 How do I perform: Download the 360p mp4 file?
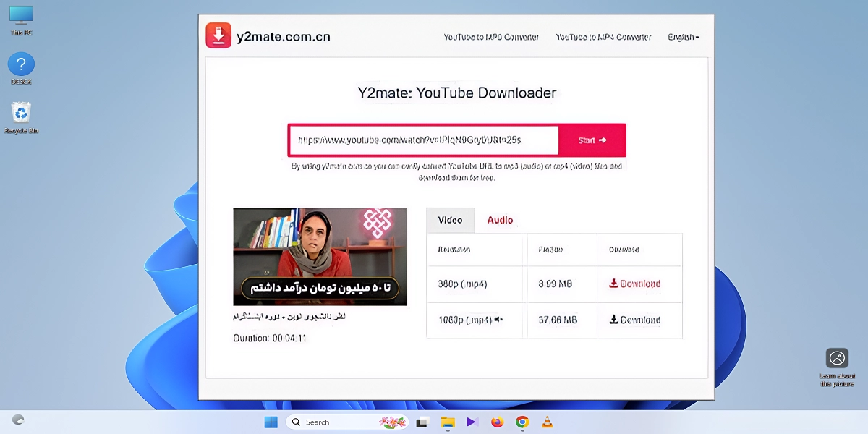(x=635, y=284)
